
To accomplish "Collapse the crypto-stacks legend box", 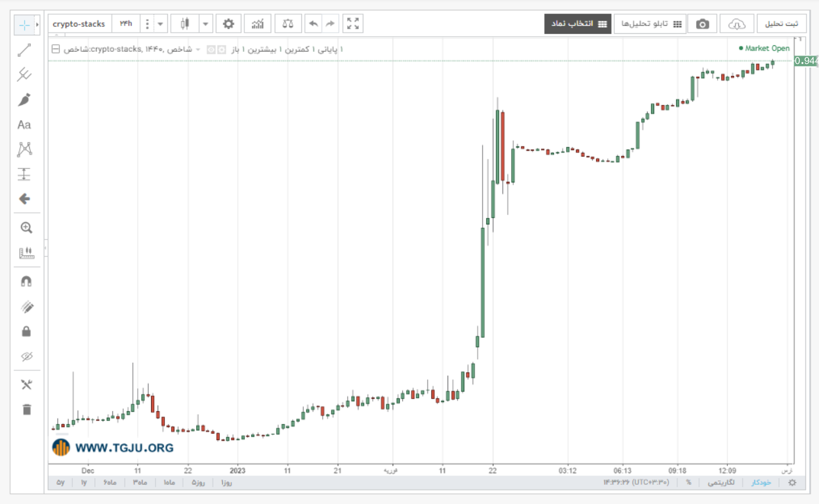I will 56,49.
